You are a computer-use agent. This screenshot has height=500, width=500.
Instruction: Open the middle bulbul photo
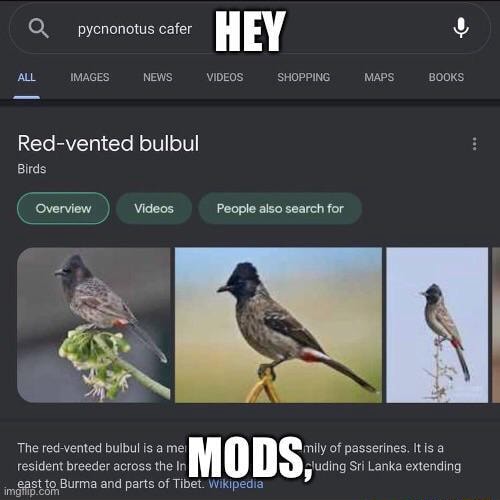(x=278, y=325)
